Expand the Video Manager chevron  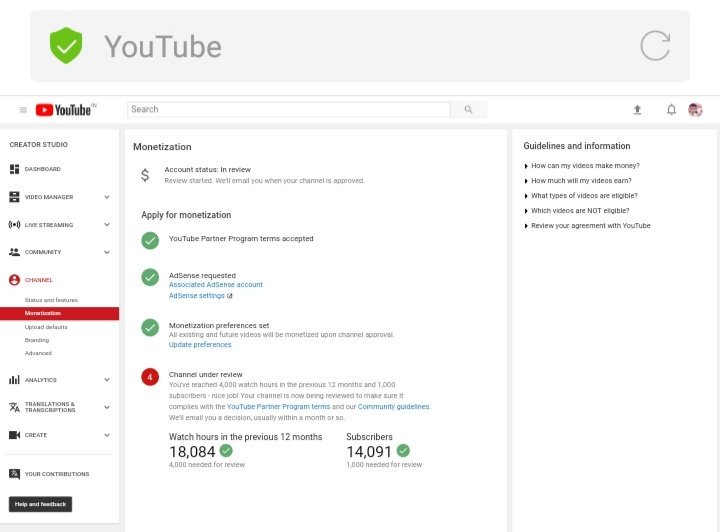107,197
